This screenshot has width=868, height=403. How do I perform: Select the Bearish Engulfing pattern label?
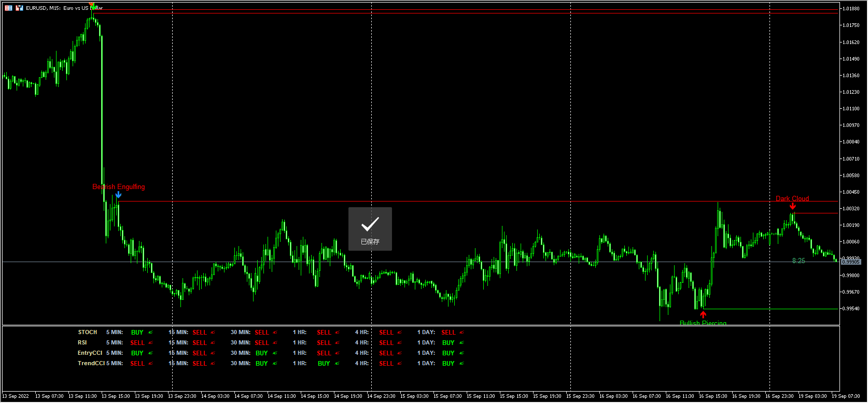119,187
